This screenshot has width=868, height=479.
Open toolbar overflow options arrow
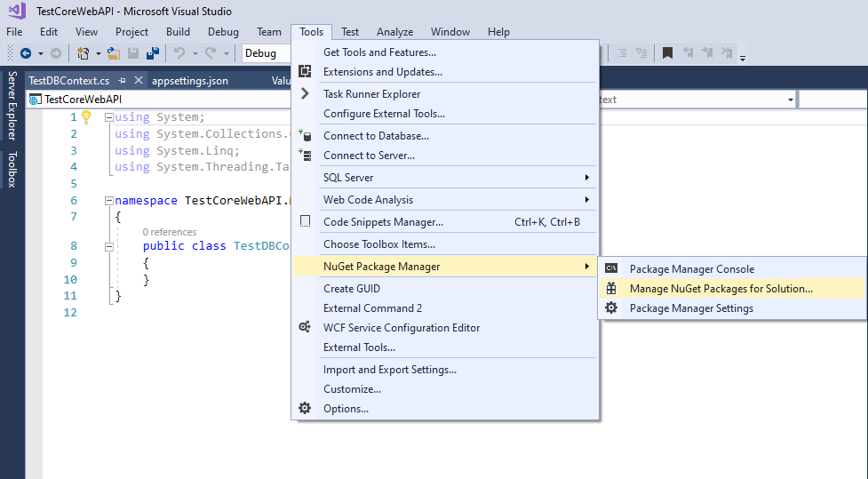pos(743,57)
